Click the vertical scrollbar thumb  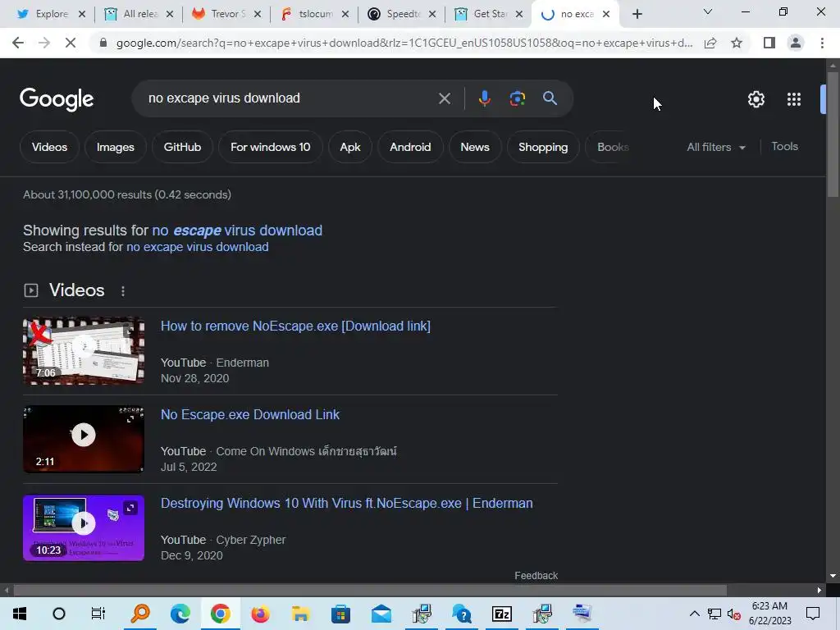click(833, 134)
